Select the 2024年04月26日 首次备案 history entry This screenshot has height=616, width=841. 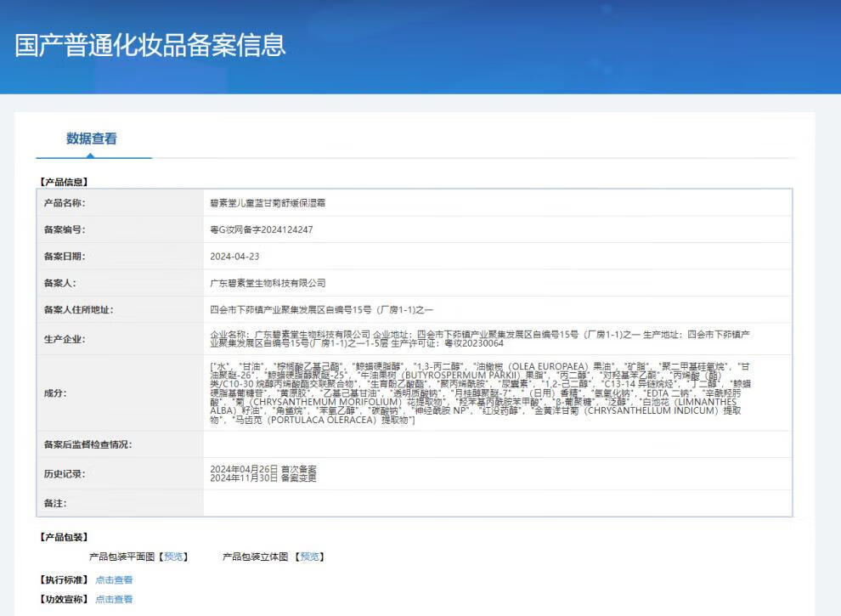[x=262, y=469]
